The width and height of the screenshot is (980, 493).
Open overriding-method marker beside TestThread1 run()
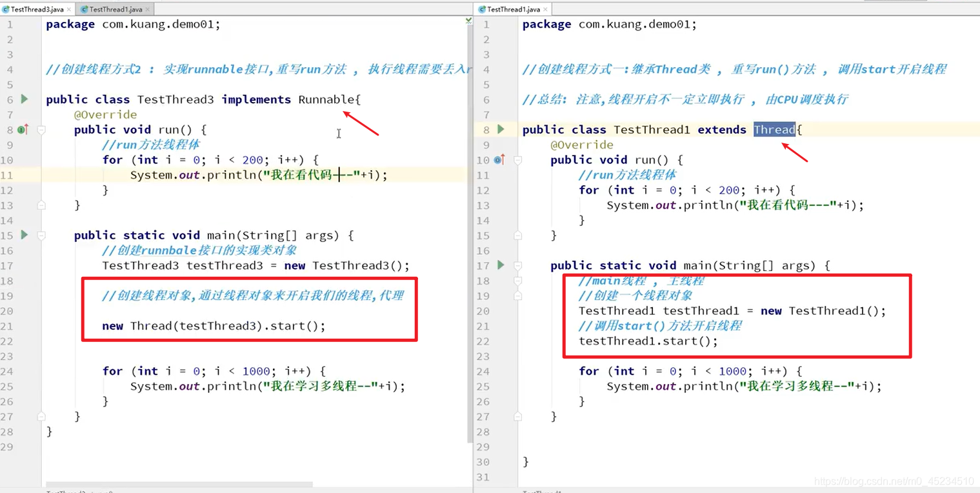click(x=499, y=159)
